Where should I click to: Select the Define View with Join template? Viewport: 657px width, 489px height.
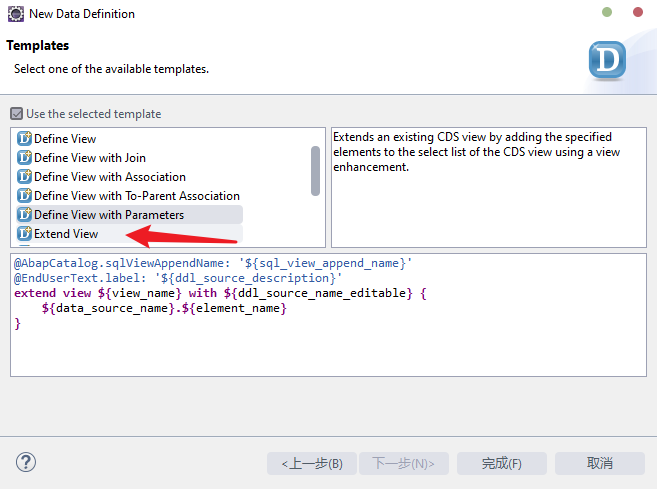(x=90, y=158)
